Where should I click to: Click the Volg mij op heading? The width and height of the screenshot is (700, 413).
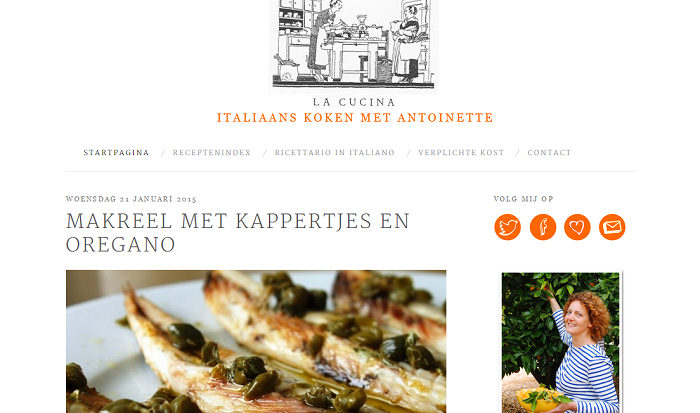tap(524, 199)
